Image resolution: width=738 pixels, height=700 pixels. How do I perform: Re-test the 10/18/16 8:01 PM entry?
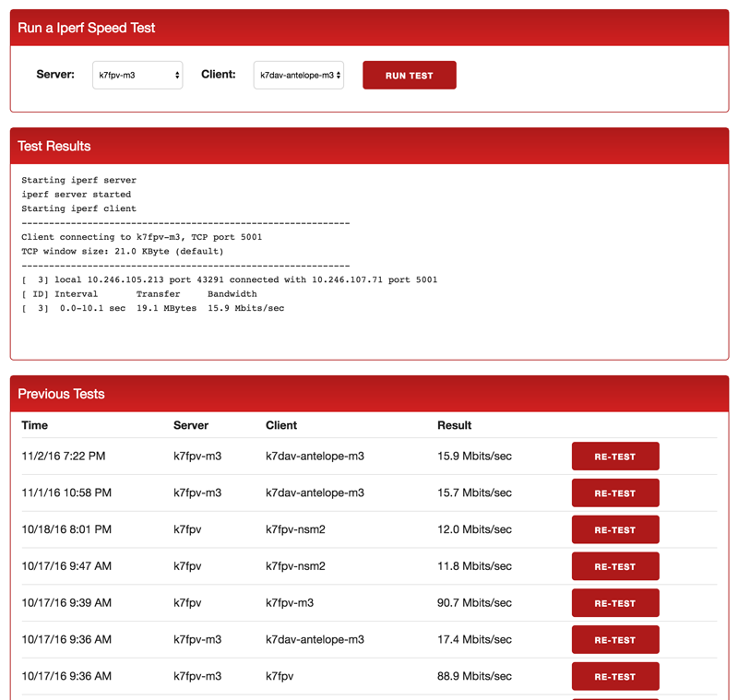[x=615, y=529]
